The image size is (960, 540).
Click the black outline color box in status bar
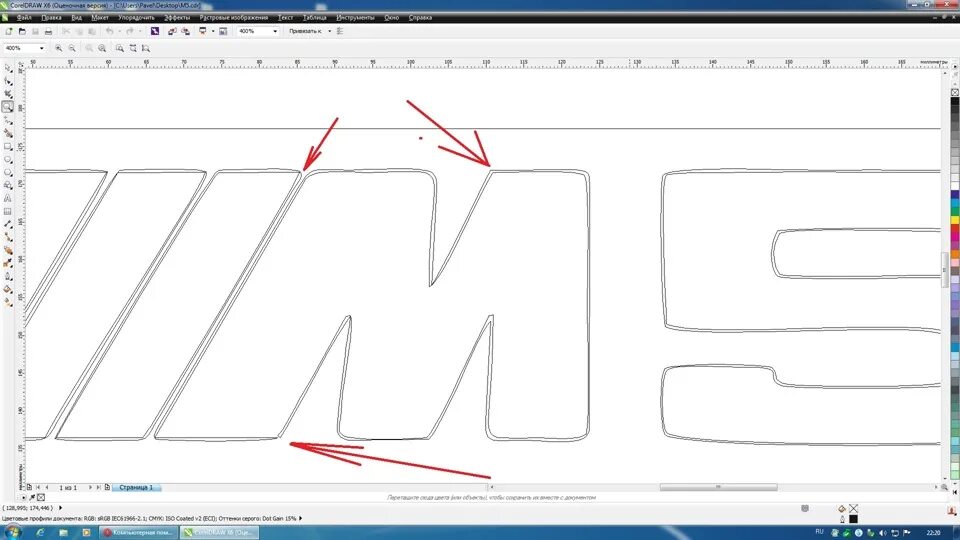[853, 519]
